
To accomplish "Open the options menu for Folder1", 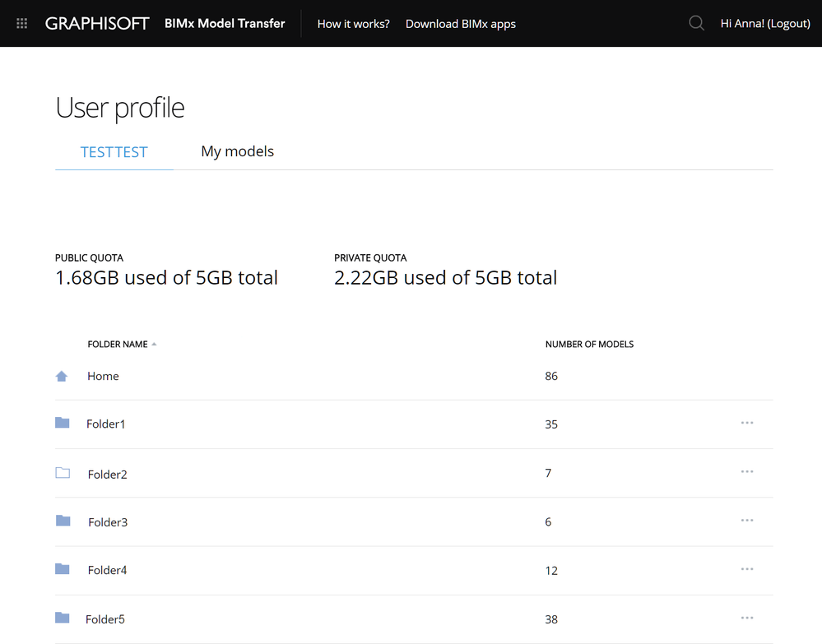I will pos(747,423).
